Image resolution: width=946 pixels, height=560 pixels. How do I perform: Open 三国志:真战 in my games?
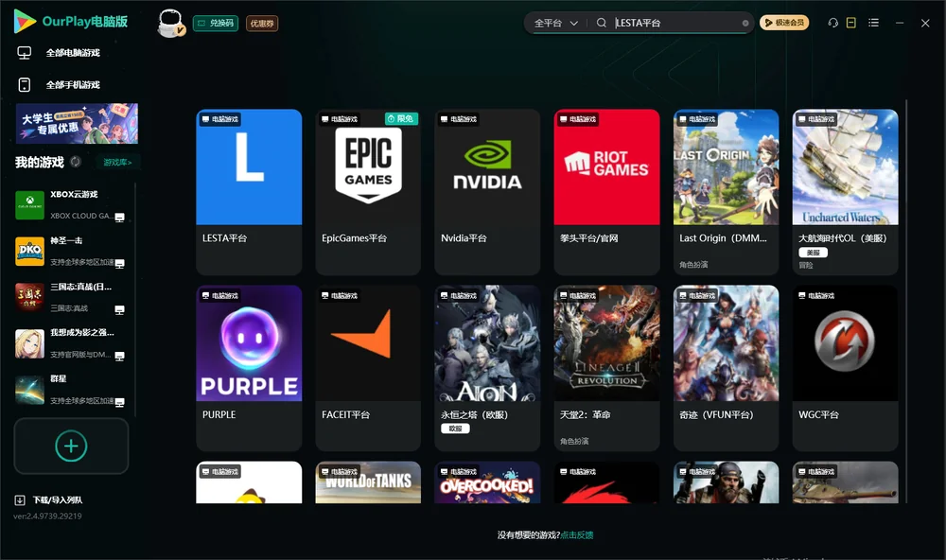71,297
